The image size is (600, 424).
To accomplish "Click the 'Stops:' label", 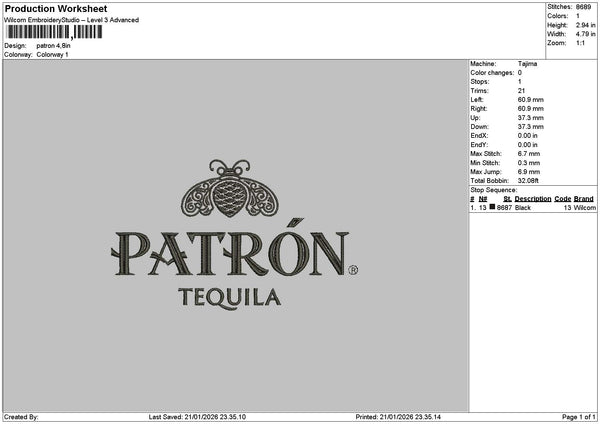I will pos(480,82).
